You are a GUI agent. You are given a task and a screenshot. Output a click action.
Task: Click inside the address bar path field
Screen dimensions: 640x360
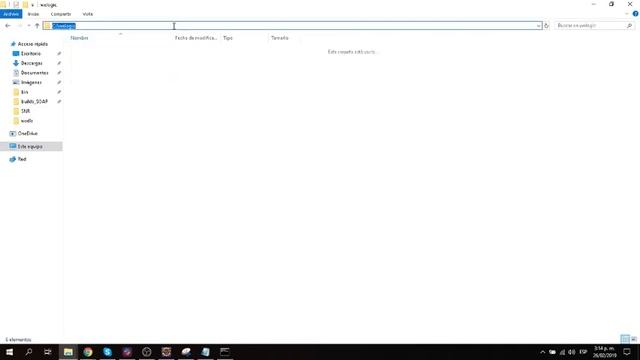pos(293,26)
